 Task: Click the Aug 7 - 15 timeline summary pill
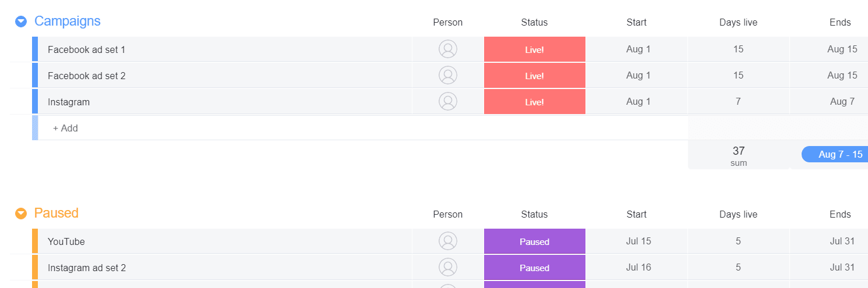pos(835,154)
